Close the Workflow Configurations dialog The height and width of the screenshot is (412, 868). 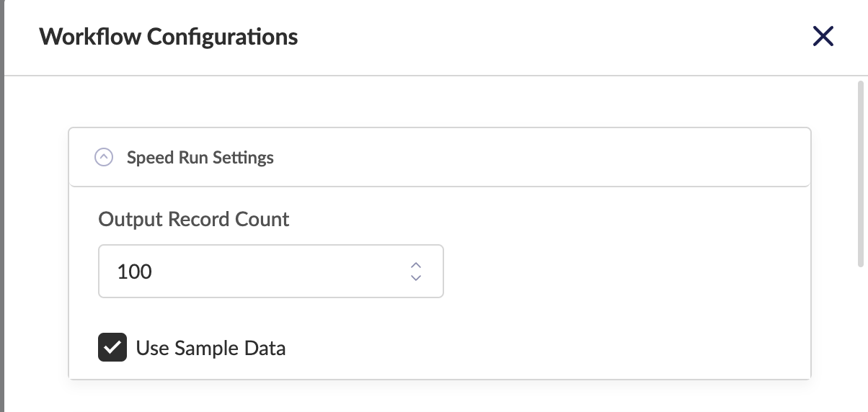[x=823, y=37]
